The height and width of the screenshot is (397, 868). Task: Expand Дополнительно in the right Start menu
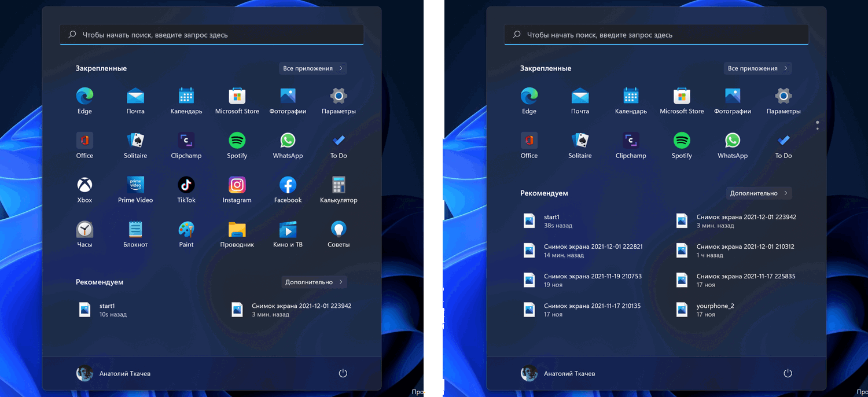coord(759,193)
